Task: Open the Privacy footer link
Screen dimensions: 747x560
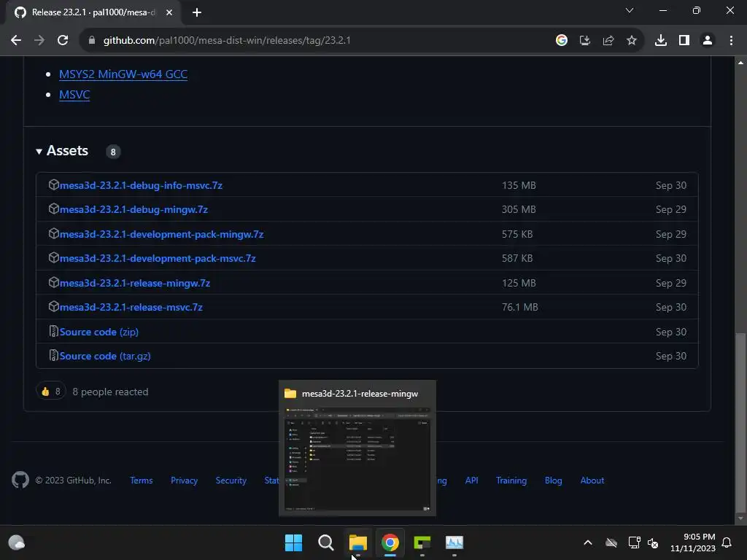Action: (184, 481)
